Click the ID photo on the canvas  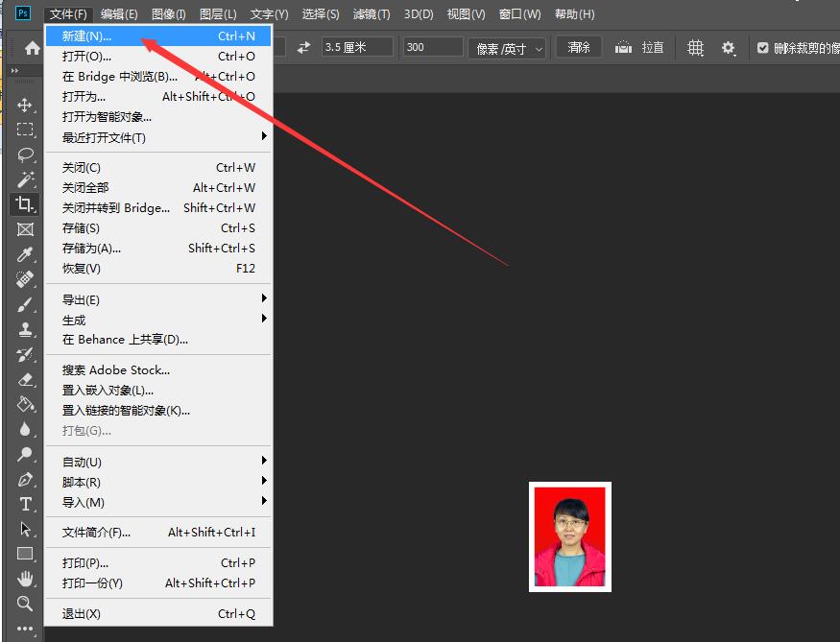click(570, 536)
